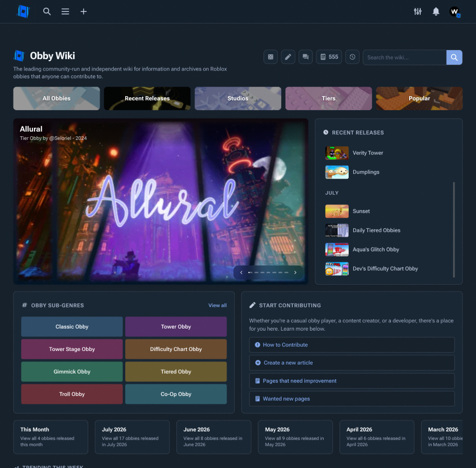Open Dev's Difficulty Chart Obby link
Screen dimensions: 476x468
(385, 268)
